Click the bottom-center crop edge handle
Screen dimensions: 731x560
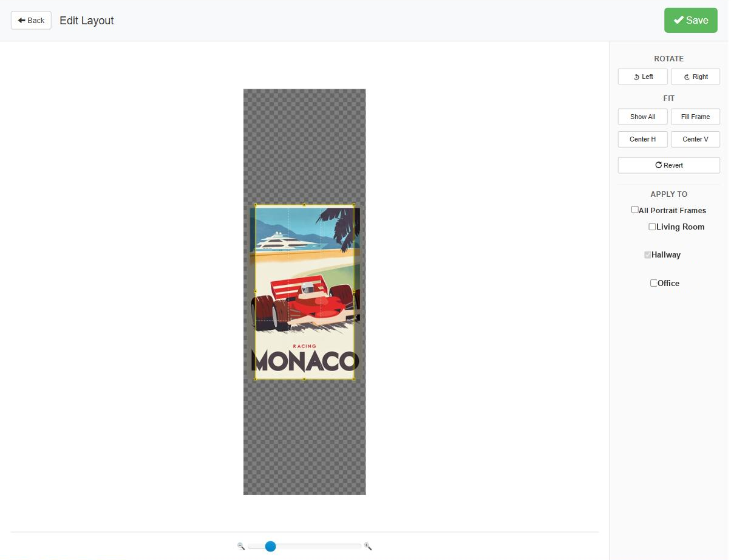pos(304,379)
